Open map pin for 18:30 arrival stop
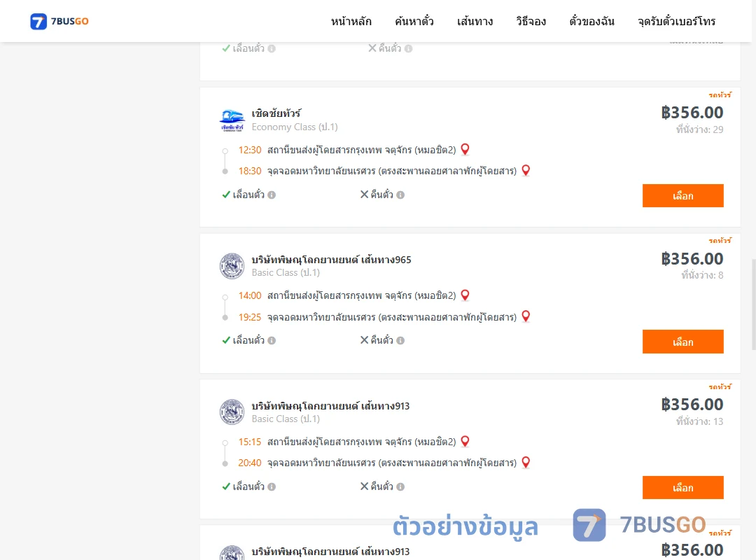 pos(526,170)
